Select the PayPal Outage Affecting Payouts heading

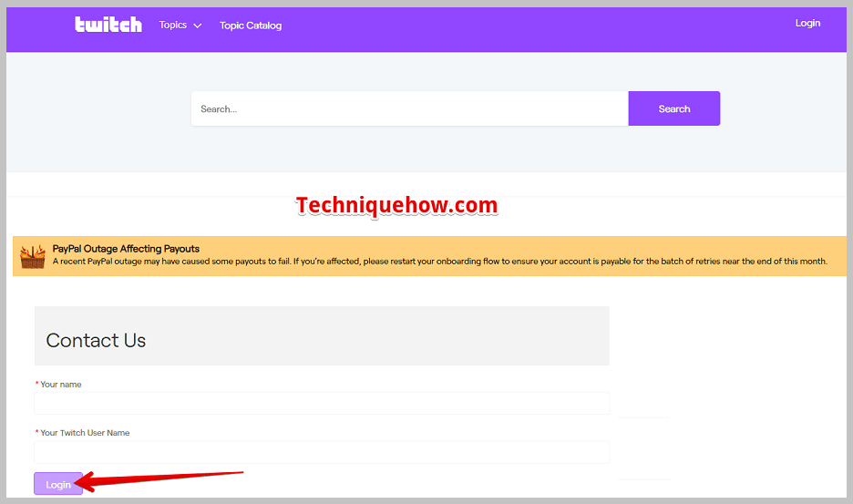(126, 249)
